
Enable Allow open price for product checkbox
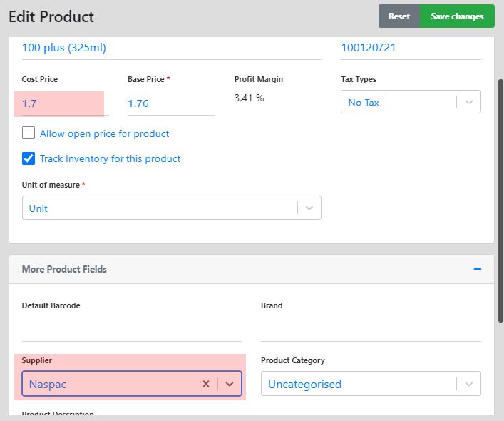(x=29, y=133)
